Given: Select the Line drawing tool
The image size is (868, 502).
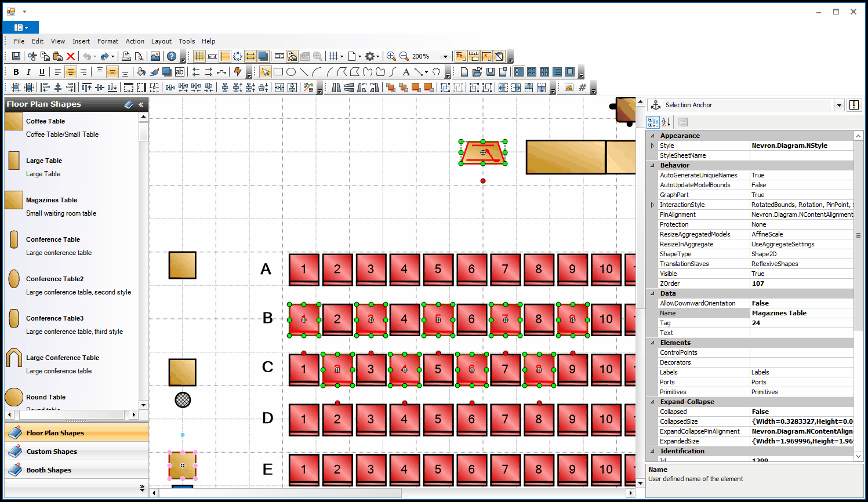Looking at the screenshot, I should click(x=304, y=72).
